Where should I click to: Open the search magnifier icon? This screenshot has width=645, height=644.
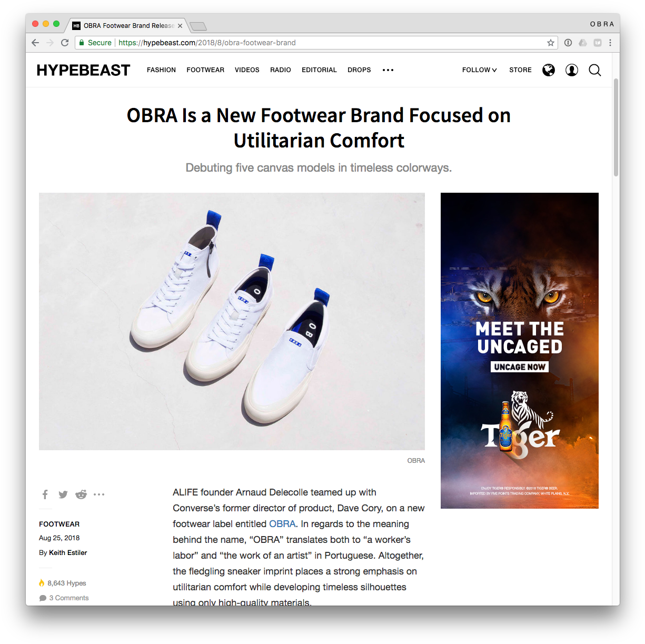[595, 70]
